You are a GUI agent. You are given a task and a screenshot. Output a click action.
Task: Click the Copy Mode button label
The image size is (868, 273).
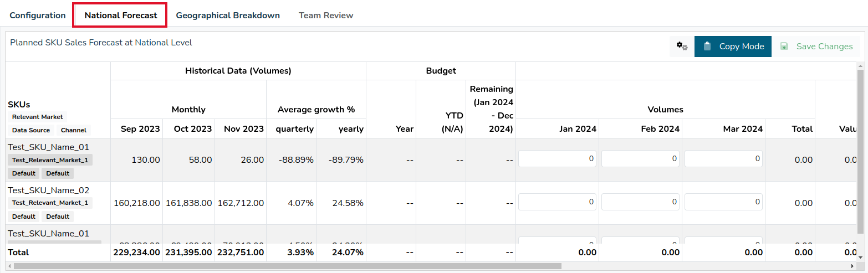[742, 47]
